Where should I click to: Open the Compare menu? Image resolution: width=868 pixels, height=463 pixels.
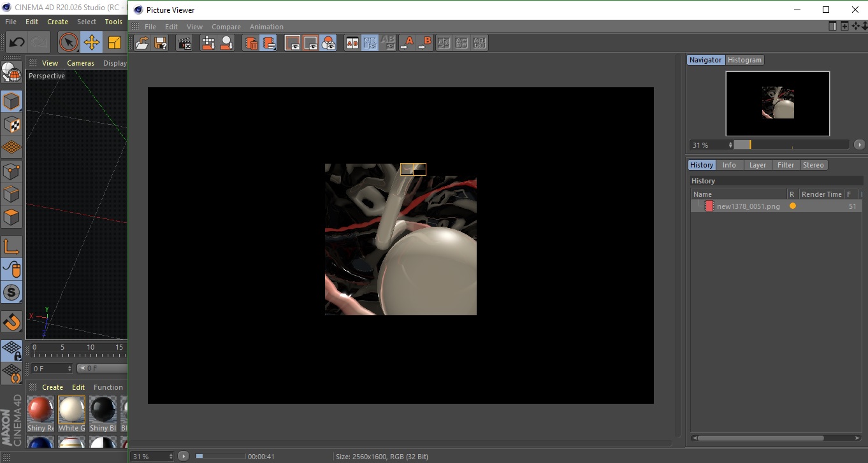pos(226,27)
